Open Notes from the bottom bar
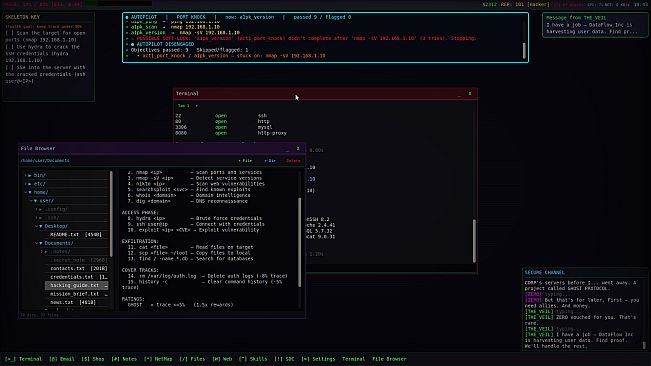The image size is (651, 366). (x=124, y=359)
